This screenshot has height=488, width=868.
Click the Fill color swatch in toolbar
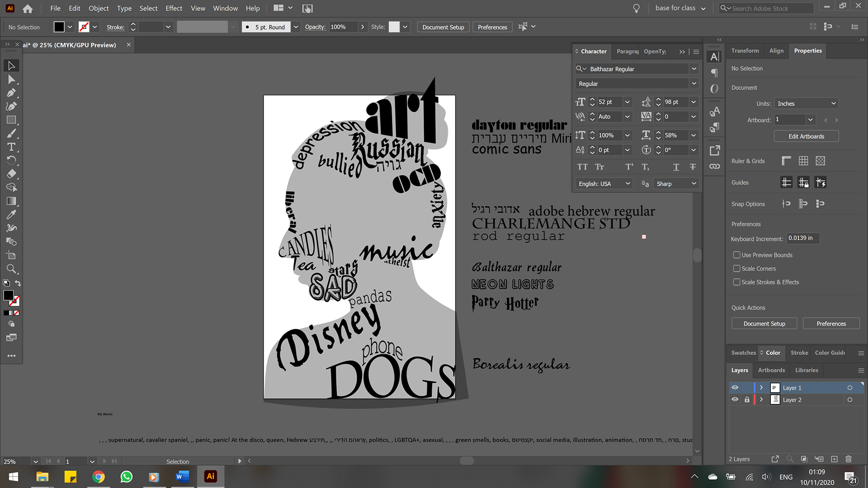pos(9,296)
